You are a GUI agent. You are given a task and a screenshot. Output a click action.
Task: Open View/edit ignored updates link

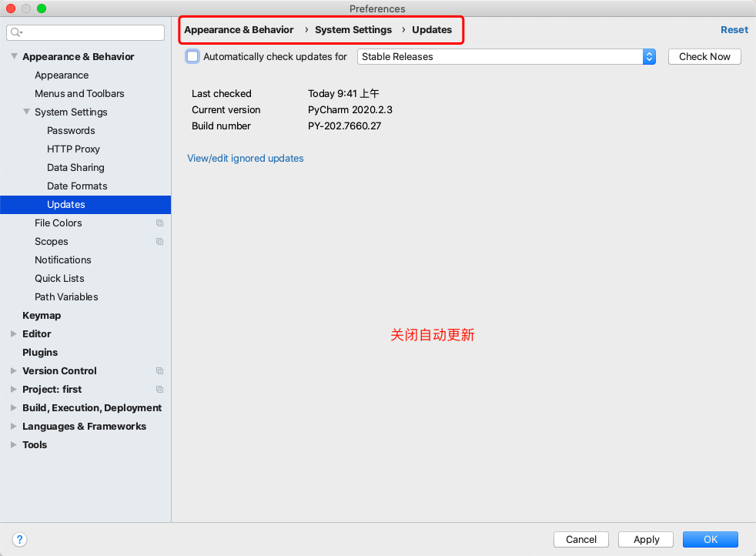(x=246, y=158)
